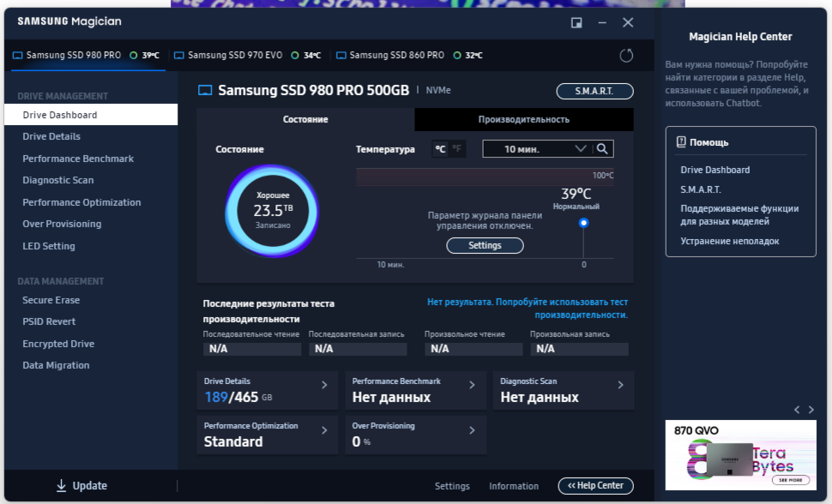Image resolution: width=832 pixels, height=504 pixels.
Task: Collapse panel with Help Center button
Action: click(595, 485)
